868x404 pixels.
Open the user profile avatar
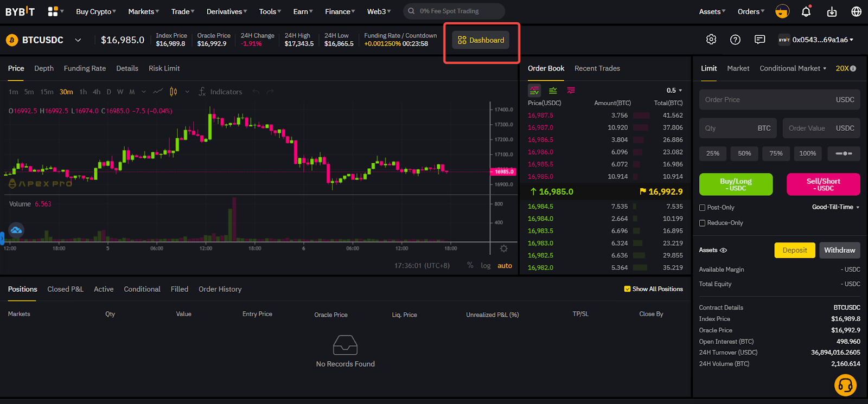point(782,11)
